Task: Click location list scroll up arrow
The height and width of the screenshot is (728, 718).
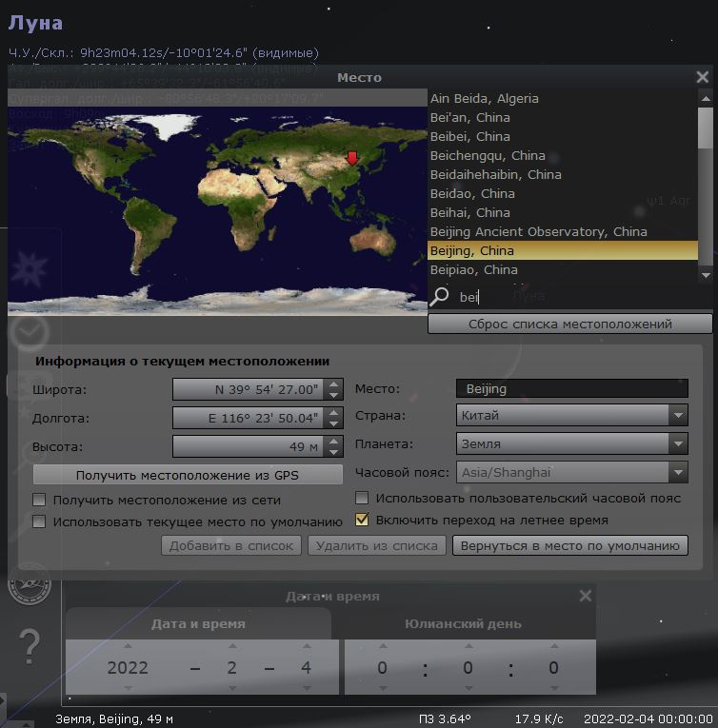Action: [706, 98]
